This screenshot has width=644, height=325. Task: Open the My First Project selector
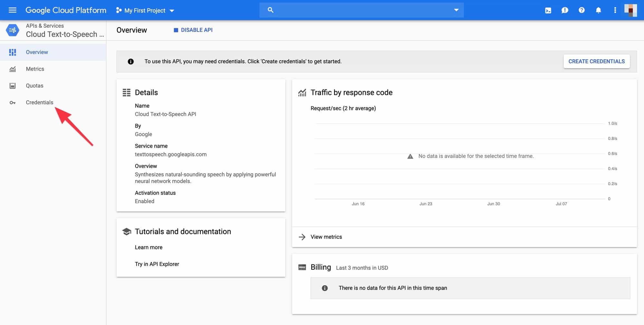(145, 11)
